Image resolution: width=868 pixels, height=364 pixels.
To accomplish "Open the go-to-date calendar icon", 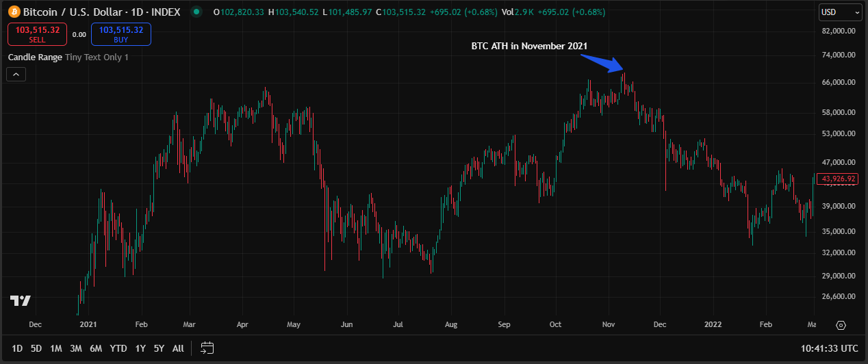I will (207, 348).
